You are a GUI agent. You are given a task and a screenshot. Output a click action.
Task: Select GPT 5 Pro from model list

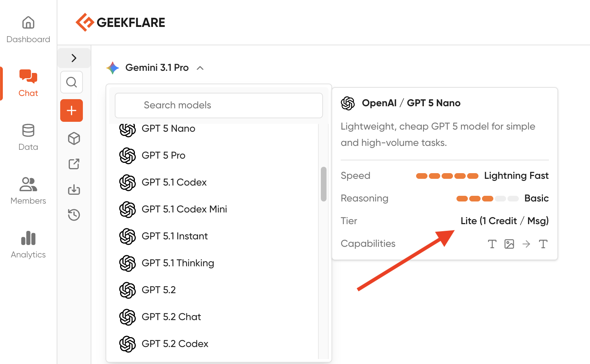[163, 155]
